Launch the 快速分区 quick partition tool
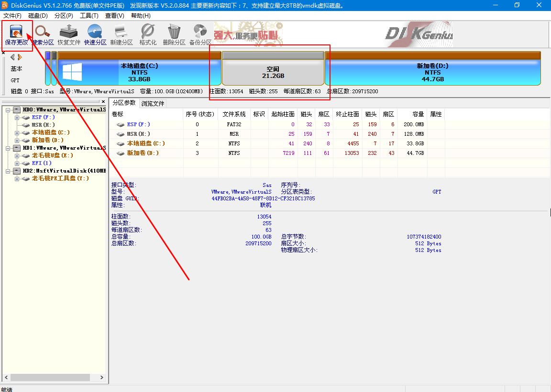The width and height of the screenshot is (551, 392). 95,35
